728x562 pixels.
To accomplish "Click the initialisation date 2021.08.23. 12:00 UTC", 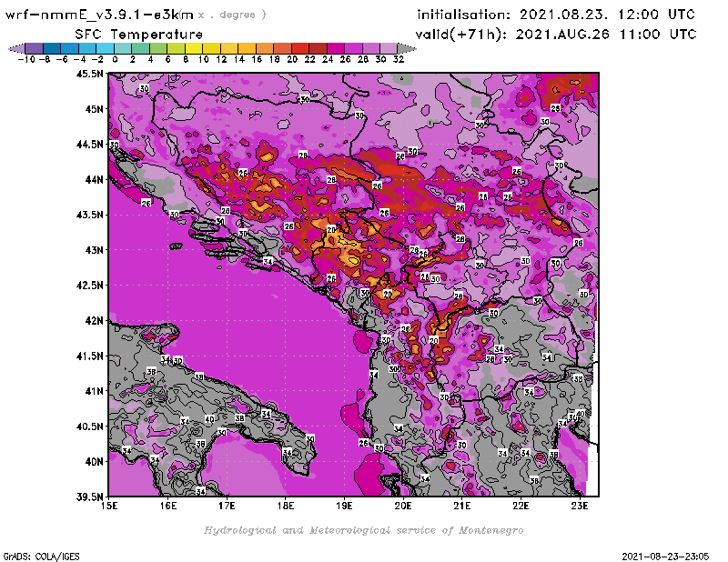I will tap(556, 15).
